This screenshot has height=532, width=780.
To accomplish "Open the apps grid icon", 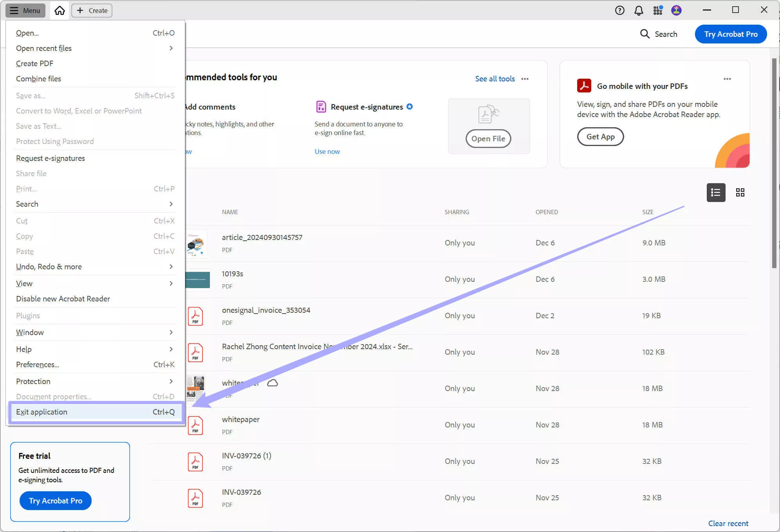I will pyautogui.click(x=658, y=11).
